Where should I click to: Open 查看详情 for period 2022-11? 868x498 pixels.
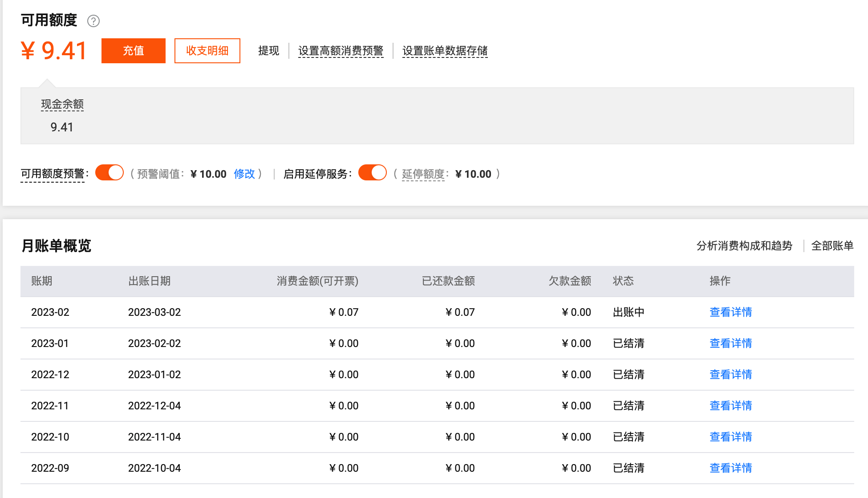coord(730,406)
